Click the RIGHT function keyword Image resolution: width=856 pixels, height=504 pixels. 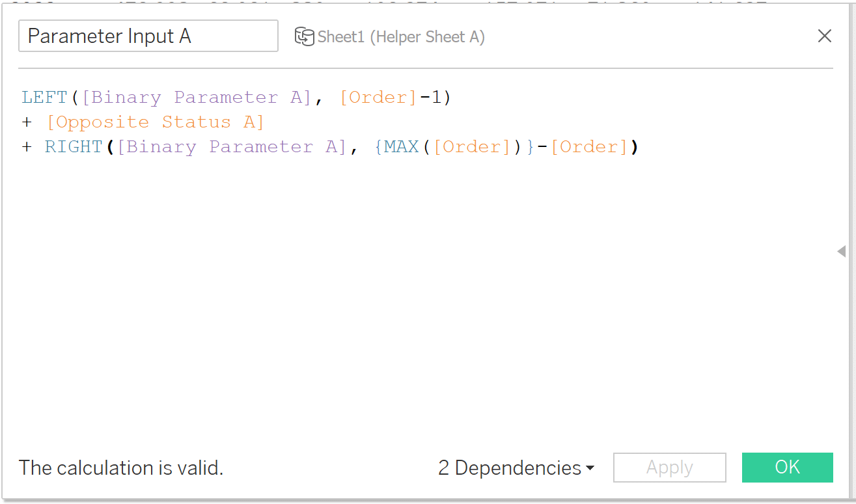coord(74,146)
